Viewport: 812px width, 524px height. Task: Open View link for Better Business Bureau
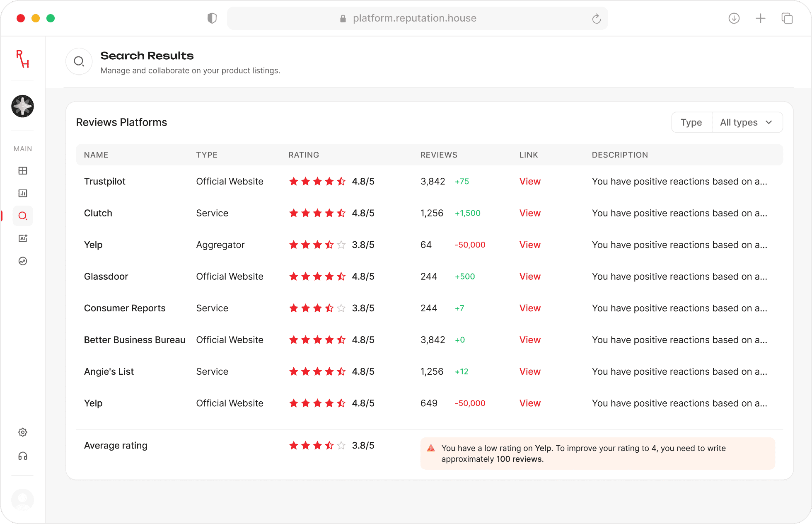(530, 340)
